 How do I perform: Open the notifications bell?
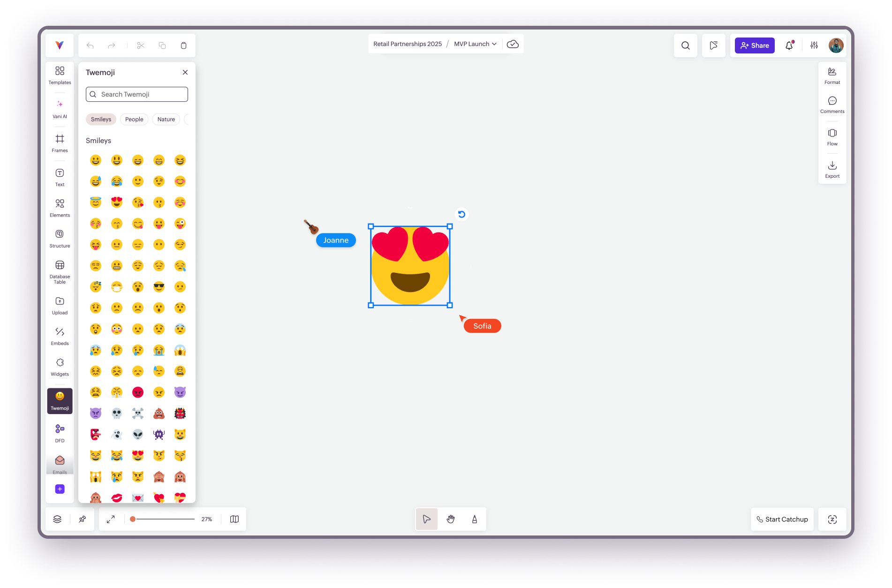[790, 45]
